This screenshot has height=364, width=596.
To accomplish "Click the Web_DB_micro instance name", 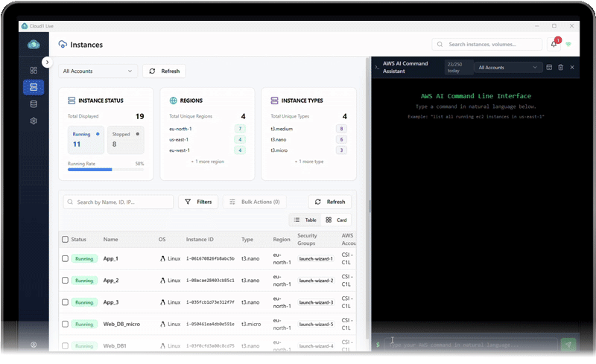I will [x=121, y=324].
